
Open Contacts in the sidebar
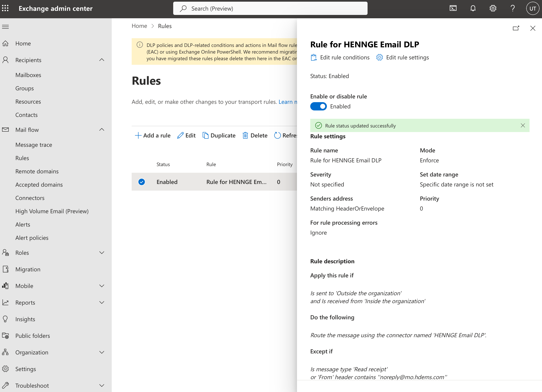(27, 115)
